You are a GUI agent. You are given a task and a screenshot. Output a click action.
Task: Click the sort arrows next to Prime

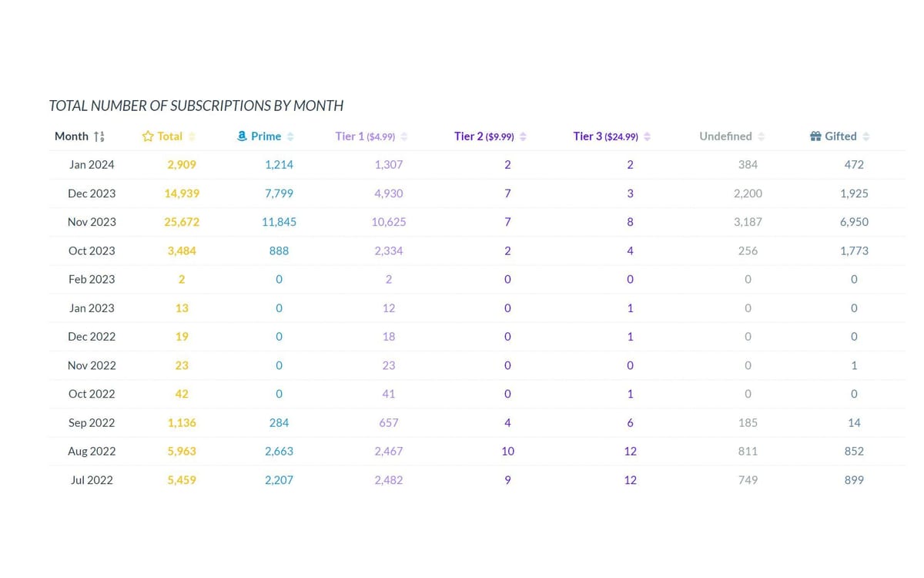pyautogui.click(x=290, y=136)
